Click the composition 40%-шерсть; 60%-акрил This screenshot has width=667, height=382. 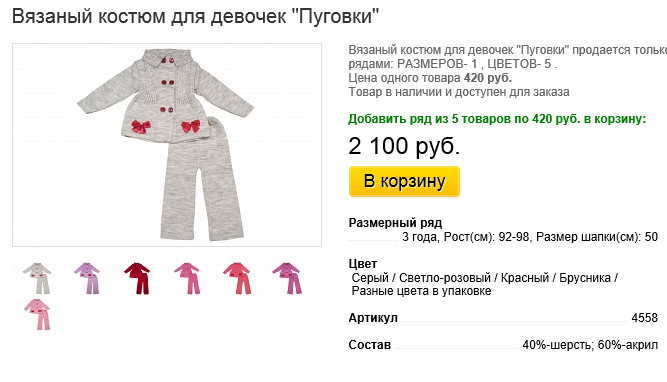[590, 345]
